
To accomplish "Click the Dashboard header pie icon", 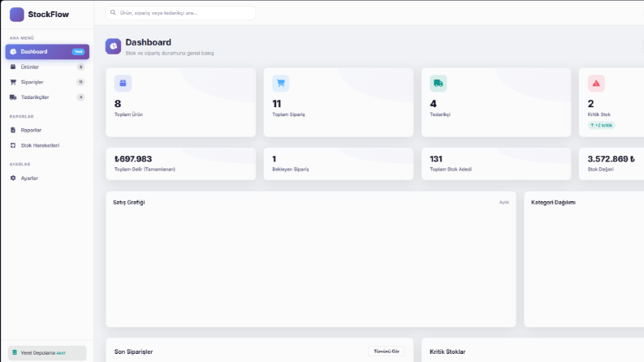I will tap(114, 46).
